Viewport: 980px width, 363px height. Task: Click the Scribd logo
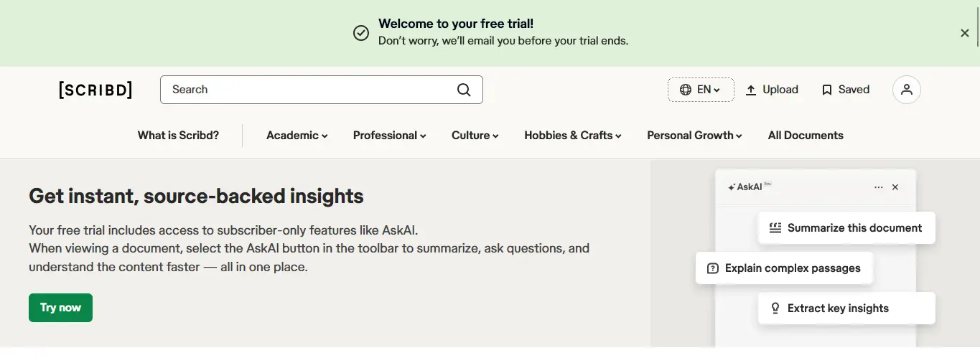click(95, 90)
